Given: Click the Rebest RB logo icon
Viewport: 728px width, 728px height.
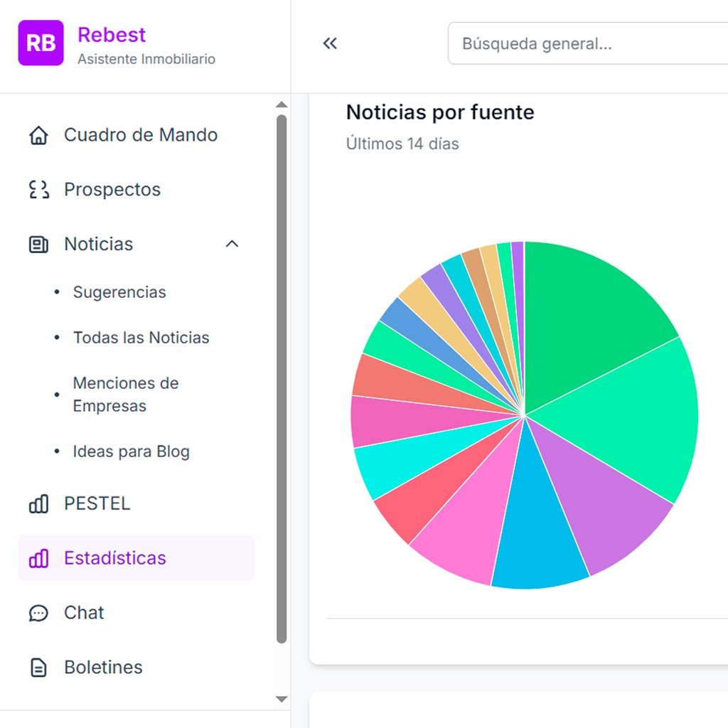Looking at the screenshot, I should pos(41,43).
